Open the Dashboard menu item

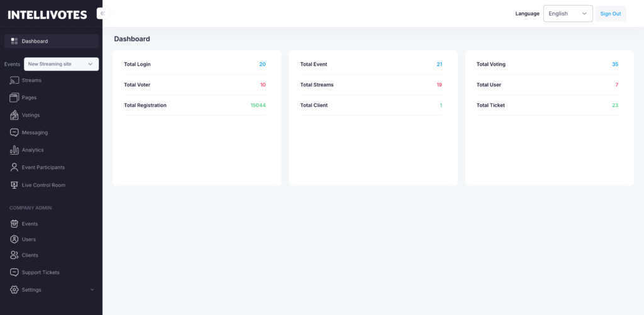pyautogui.click(x=35, y=41)
